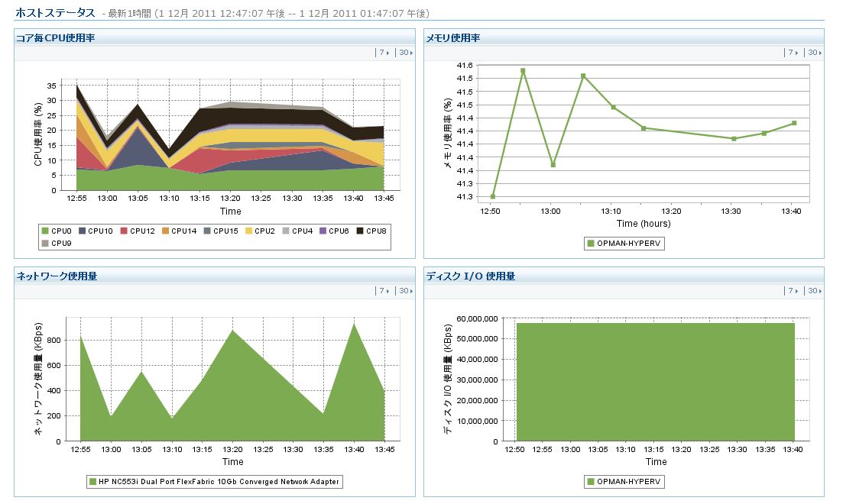Screen dimensions: 843x504
Task: Click the OPMAN-HYPERV legend under memory chart
Action: (624, 244)
